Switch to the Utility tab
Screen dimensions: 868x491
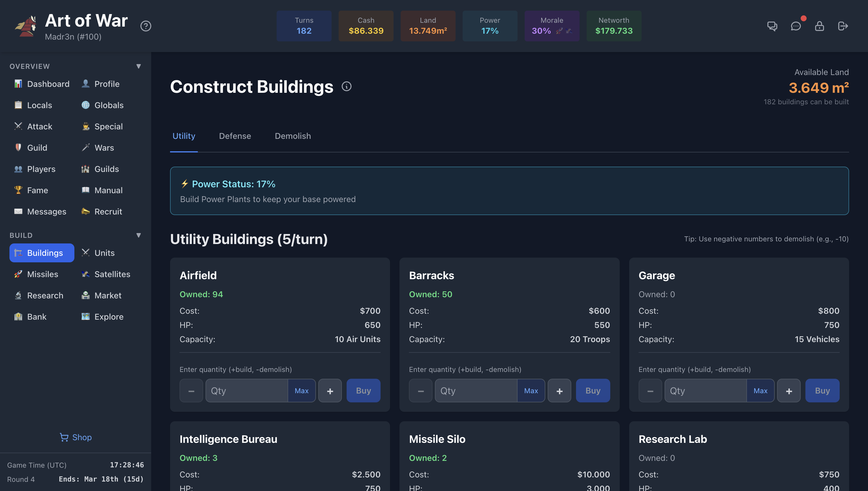[x=184, y=136]
